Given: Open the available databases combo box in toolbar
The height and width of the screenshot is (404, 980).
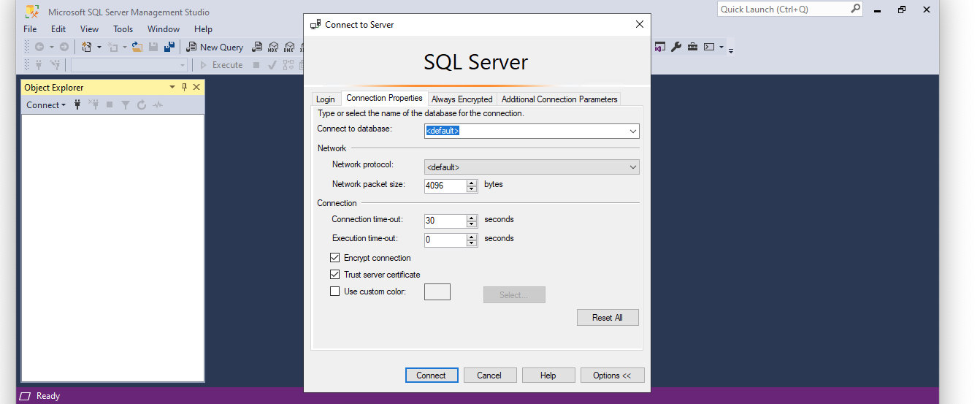Looking at the screenshot, I should click(x=129, y=65).
